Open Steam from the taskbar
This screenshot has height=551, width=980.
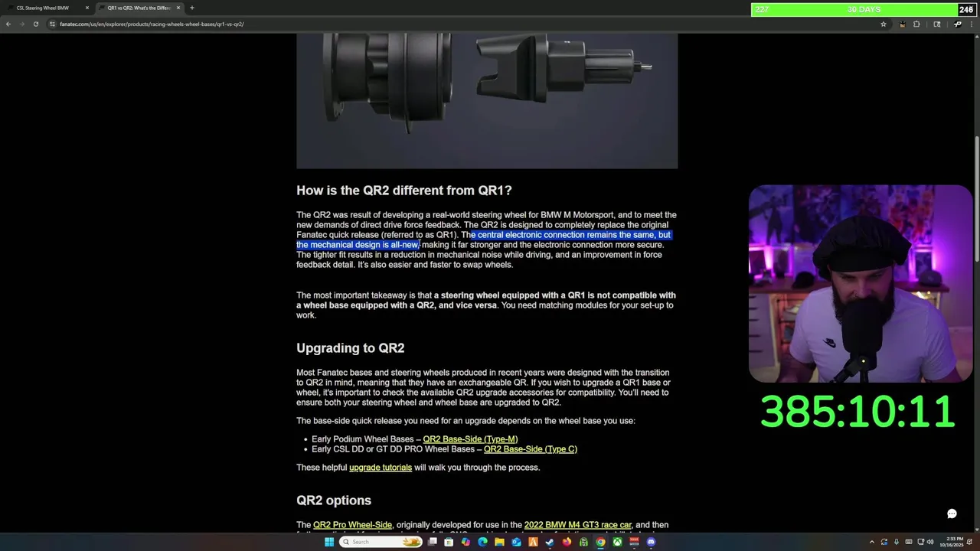pyautogui.click(x=550, y=542)
